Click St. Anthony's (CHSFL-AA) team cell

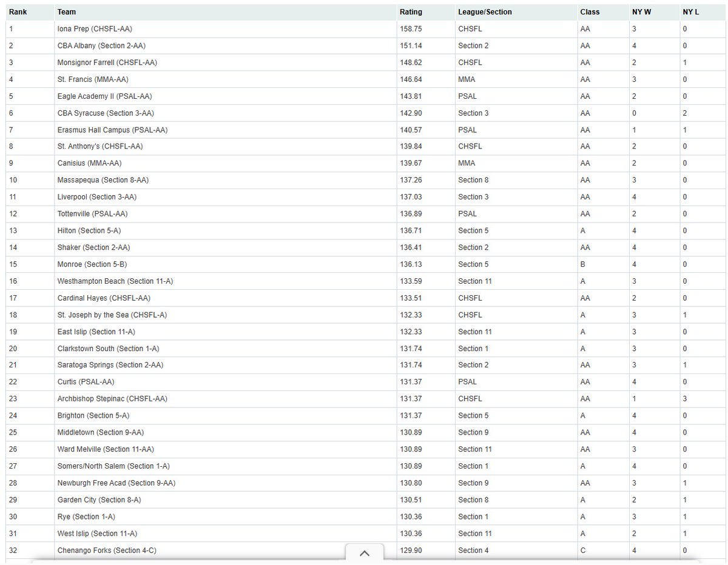pos(224,147)
